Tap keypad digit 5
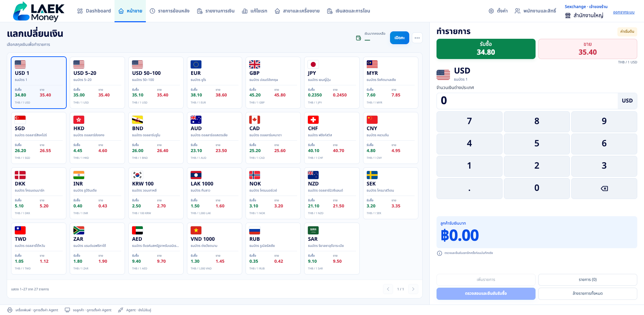 click(537, 144)
